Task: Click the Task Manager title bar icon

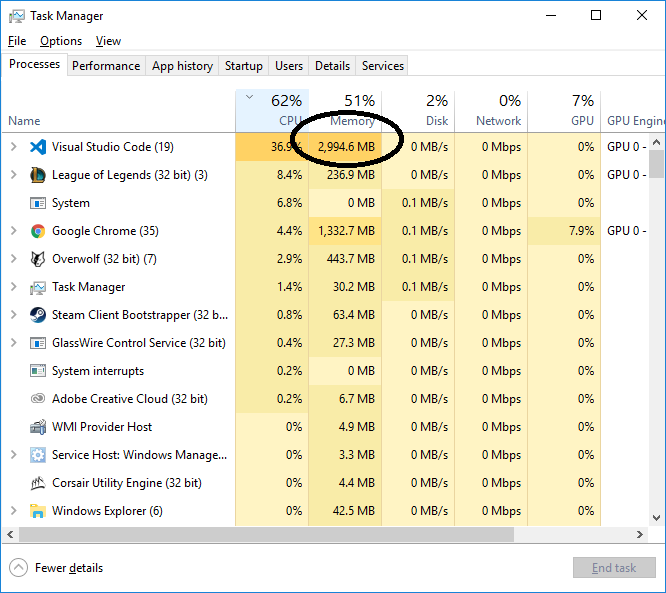Action: coord(17,16)
